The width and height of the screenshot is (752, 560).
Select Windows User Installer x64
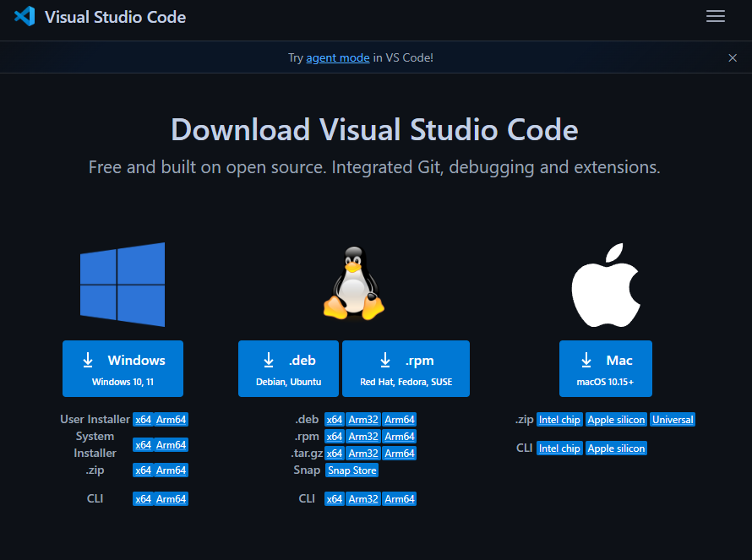tap(143, 420)
